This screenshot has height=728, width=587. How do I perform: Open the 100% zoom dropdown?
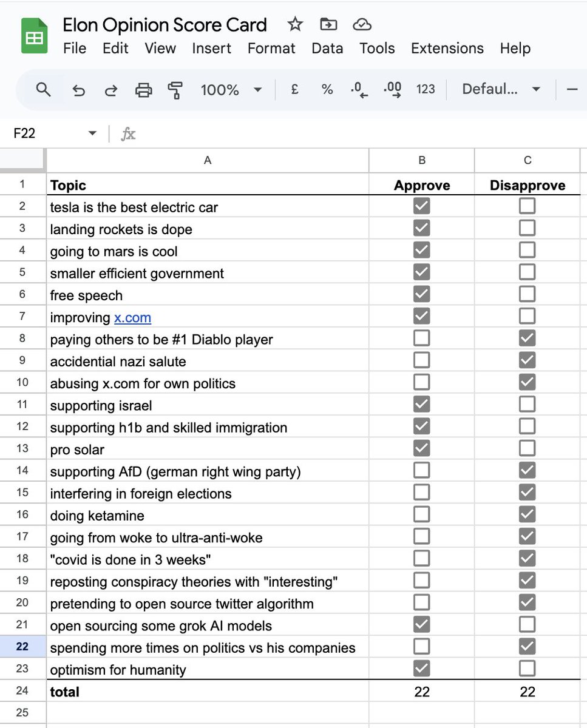tap(231, 90)
